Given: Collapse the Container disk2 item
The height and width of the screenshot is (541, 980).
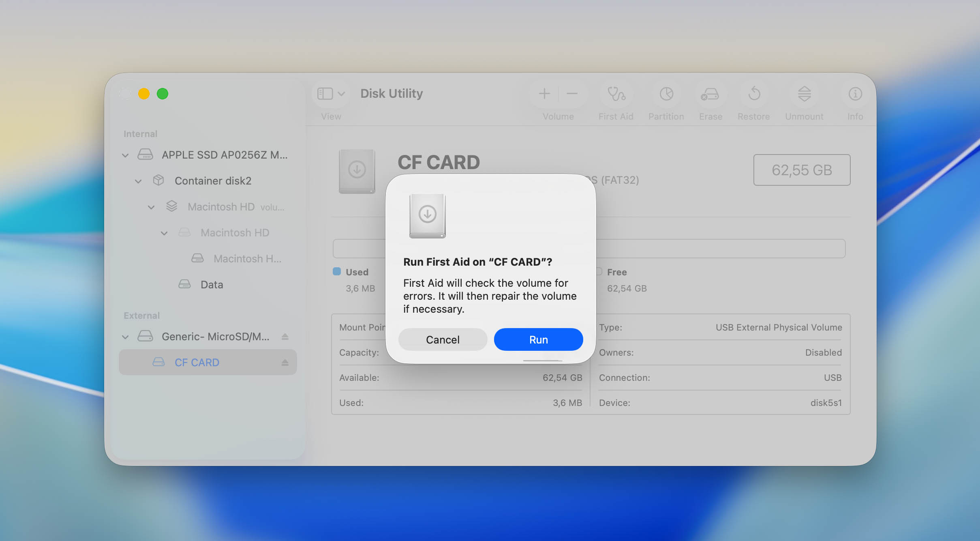Looking at the screenshot, I should [138, 181].
